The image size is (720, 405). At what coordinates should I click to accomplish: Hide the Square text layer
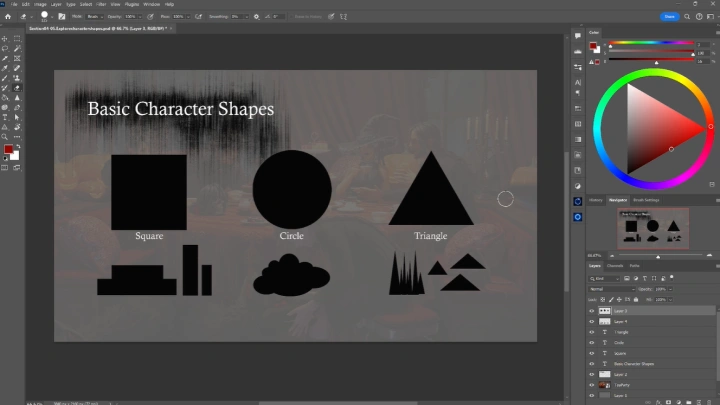pos(591,353)
